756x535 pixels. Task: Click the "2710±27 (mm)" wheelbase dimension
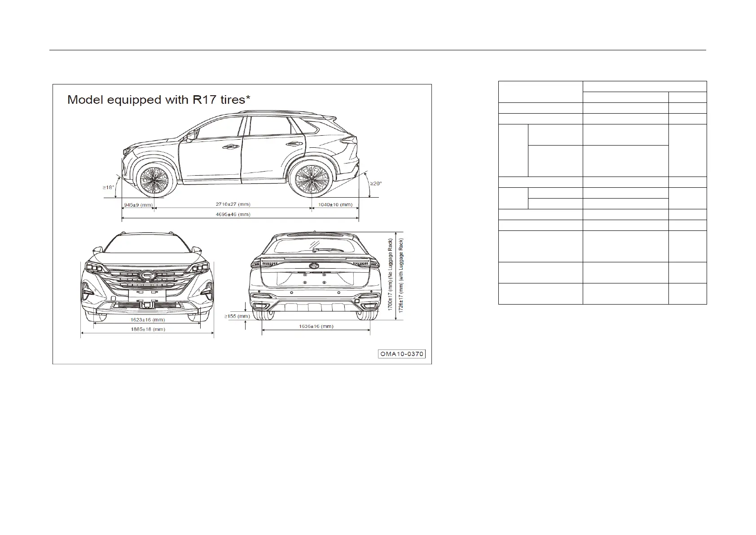232,204
